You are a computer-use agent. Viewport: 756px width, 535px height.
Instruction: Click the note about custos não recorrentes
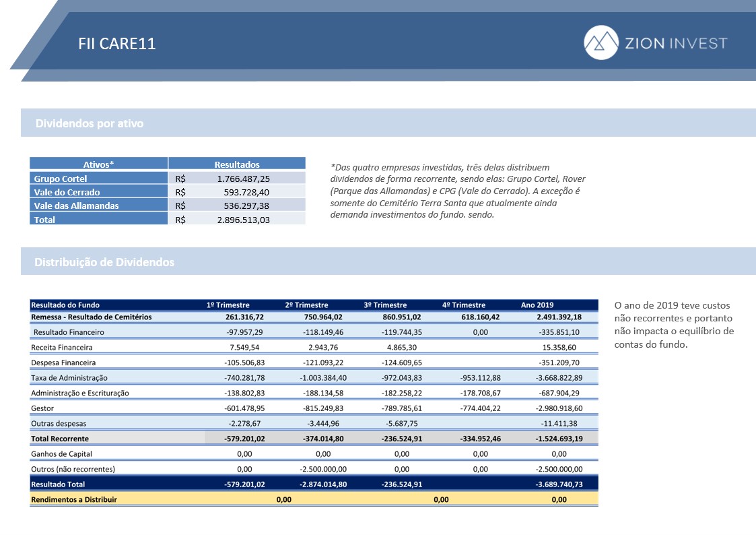(674, 325)
